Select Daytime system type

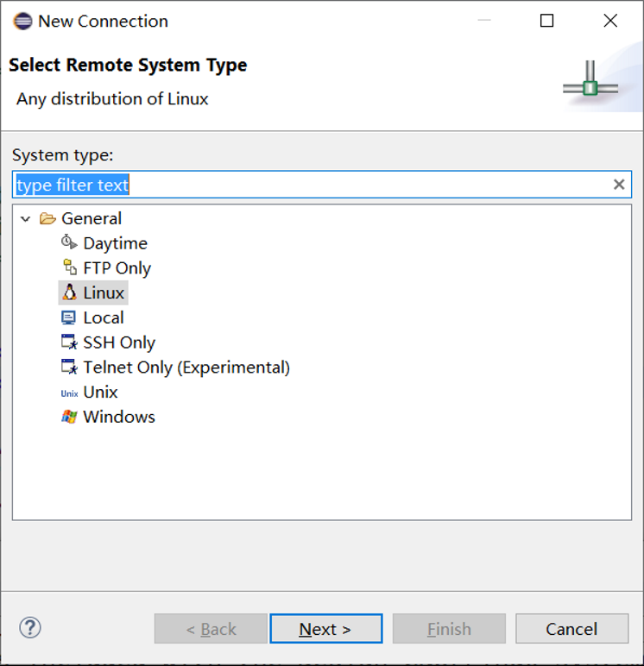coord(115,243)
